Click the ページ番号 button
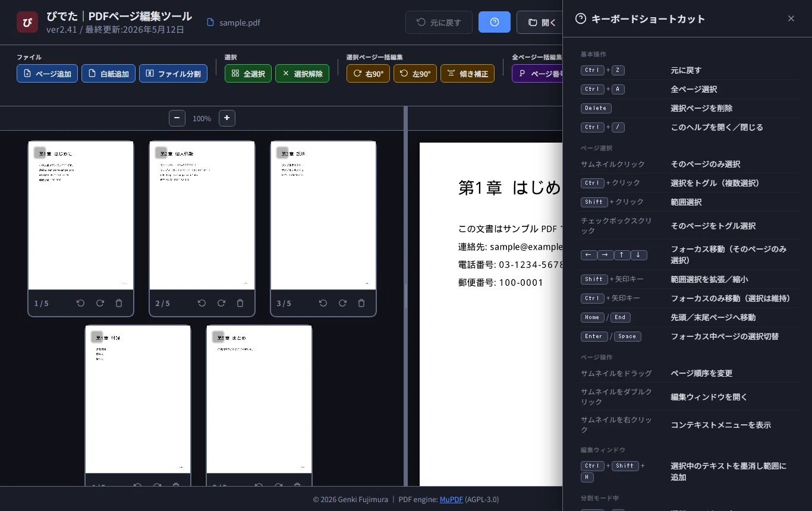The image size is (812, 511). coord(537,74)
